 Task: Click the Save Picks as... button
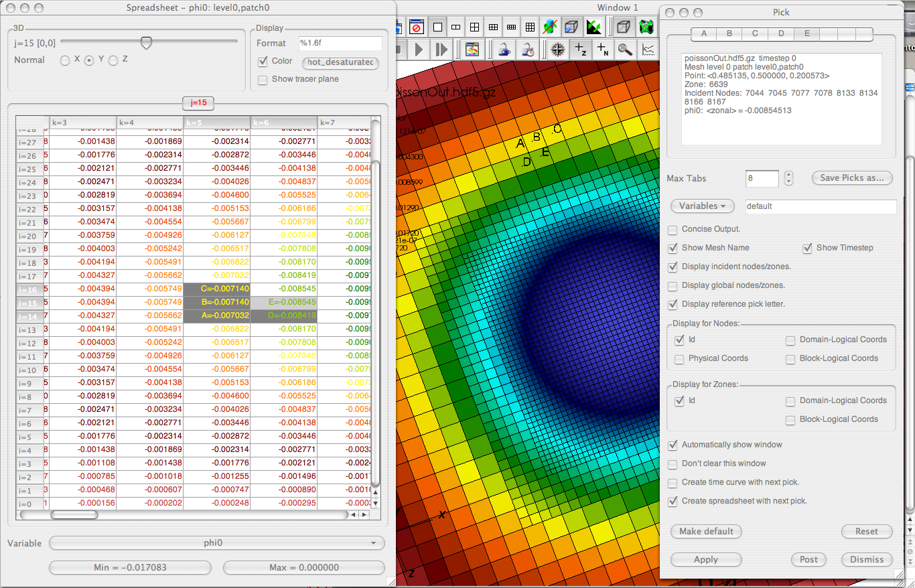click(852, 178)
